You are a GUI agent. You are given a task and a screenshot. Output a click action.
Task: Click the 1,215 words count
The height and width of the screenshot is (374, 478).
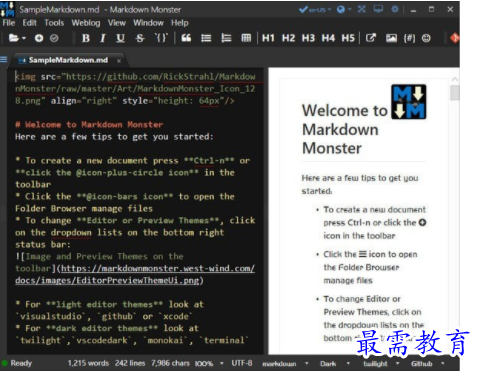[x=88, y=363]
